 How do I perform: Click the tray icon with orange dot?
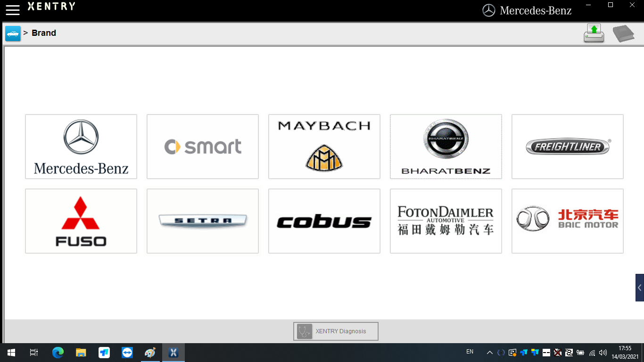(x=512, y=353)
